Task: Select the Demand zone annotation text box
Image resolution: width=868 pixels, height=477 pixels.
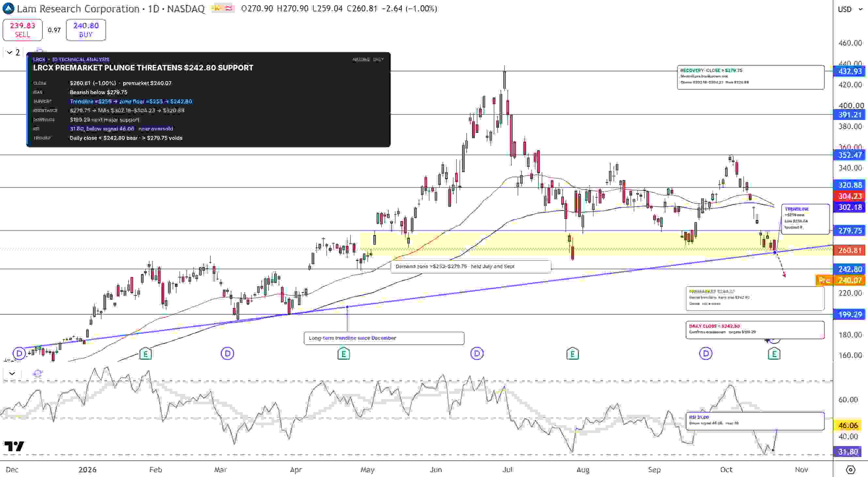Action: [471, 266]
